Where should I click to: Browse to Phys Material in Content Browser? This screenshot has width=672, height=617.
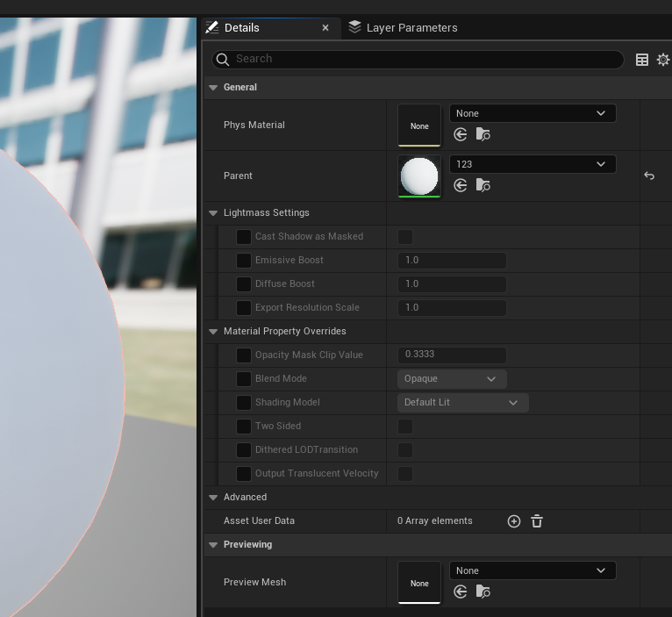[483, 134]
